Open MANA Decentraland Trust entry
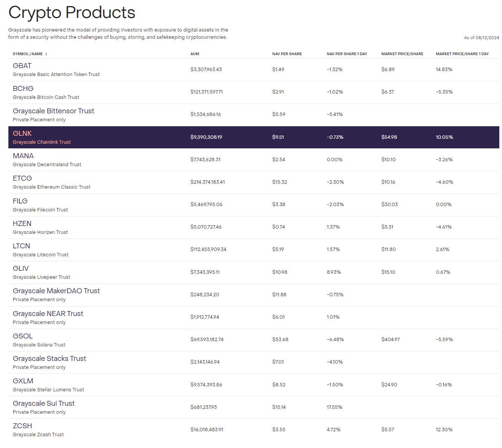 click(23, 156)
